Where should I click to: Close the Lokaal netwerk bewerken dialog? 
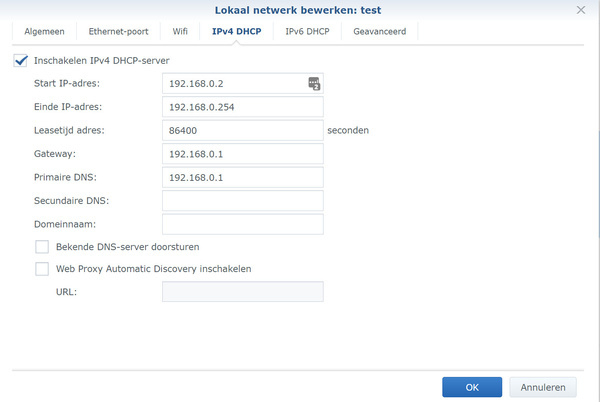581,10
